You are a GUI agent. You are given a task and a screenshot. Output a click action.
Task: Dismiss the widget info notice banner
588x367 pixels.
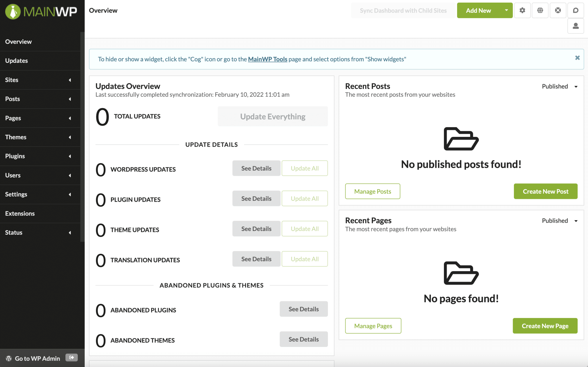tap(577, 57)
